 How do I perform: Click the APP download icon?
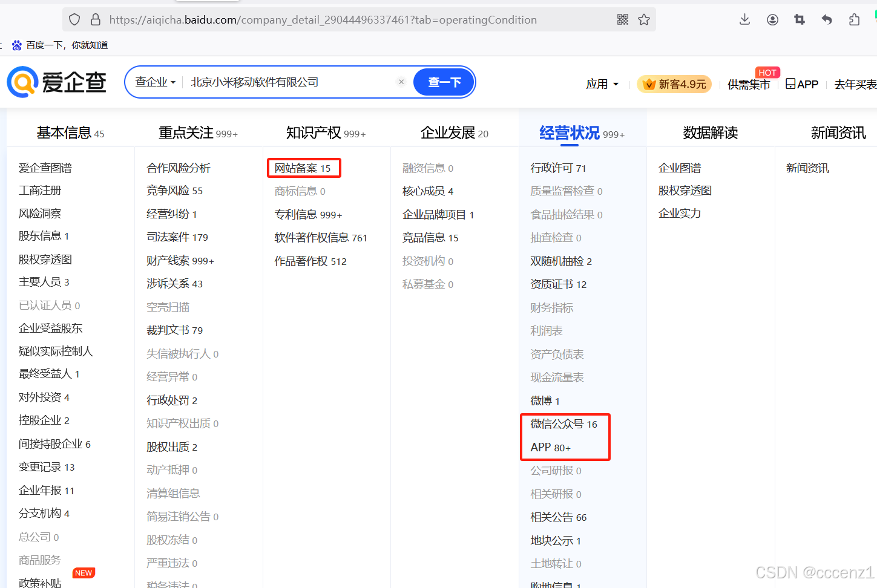[x=790, y=83]
